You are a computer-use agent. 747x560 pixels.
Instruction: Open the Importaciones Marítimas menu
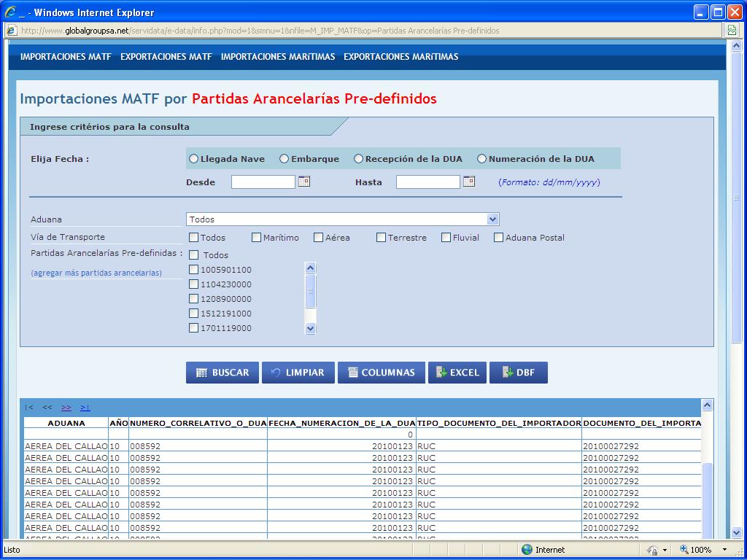[277, 57]
